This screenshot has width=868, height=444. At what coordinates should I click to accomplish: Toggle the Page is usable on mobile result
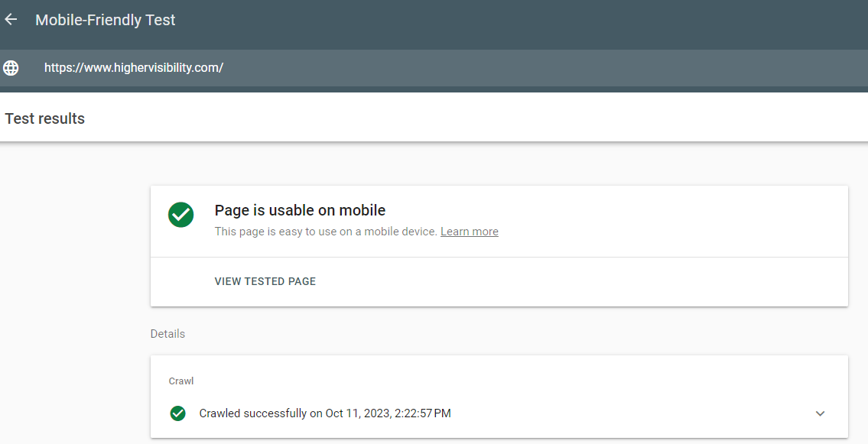click(x=300, y=210)
